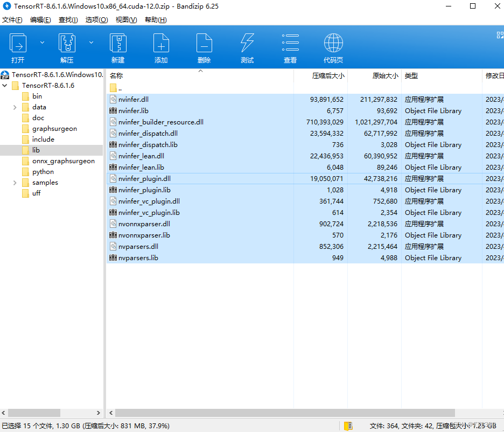Click the layout switch icon at top right
Image resolution: width=504 pixels, height=432 pixels.
[499, 34]
